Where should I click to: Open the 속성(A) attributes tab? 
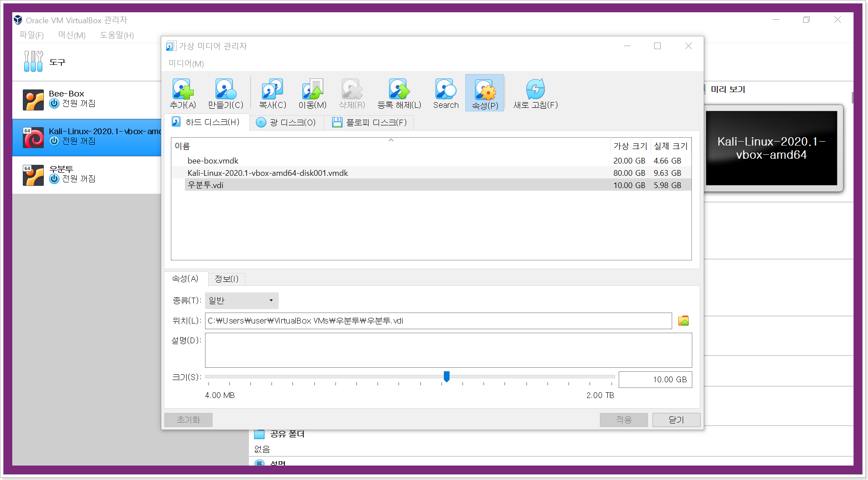(x=185, y=279)
